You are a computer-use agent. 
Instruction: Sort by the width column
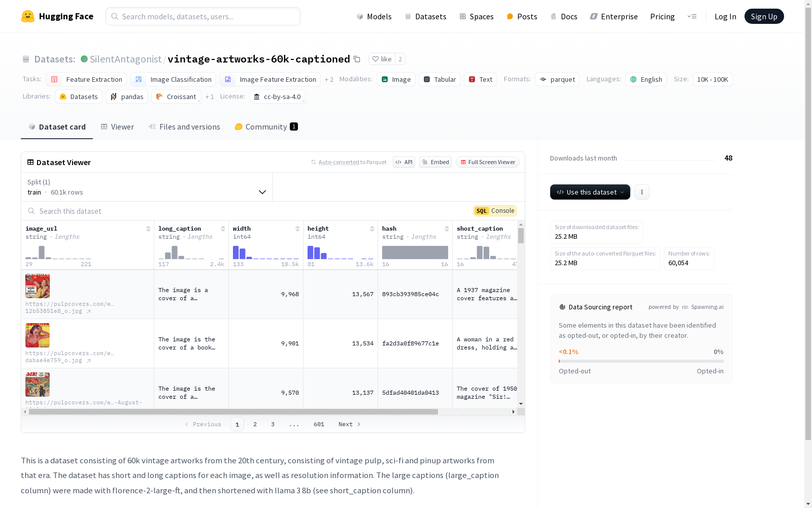point(297,229)
